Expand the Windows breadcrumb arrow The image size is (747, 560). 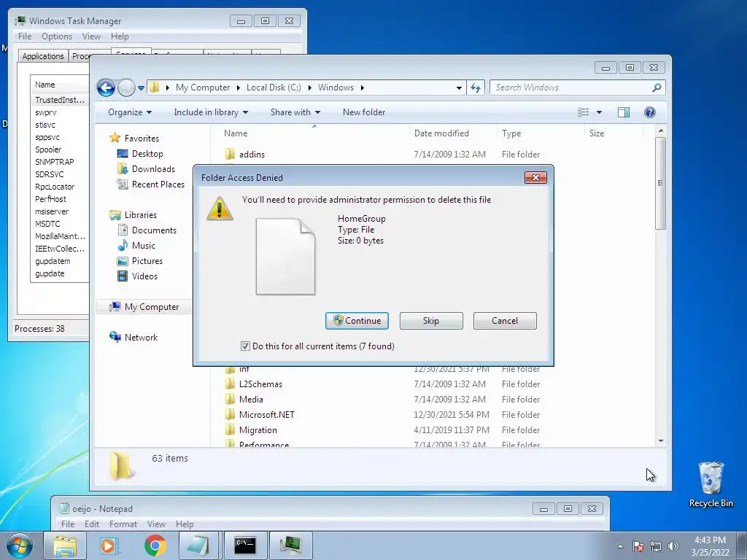point(362,87)
